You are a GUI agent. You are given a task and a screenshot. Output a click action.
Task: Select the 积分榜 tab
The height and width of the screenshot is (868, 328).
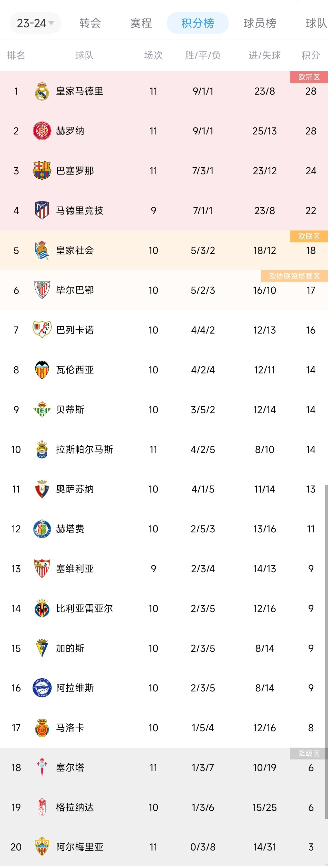[x=198, y=23]
